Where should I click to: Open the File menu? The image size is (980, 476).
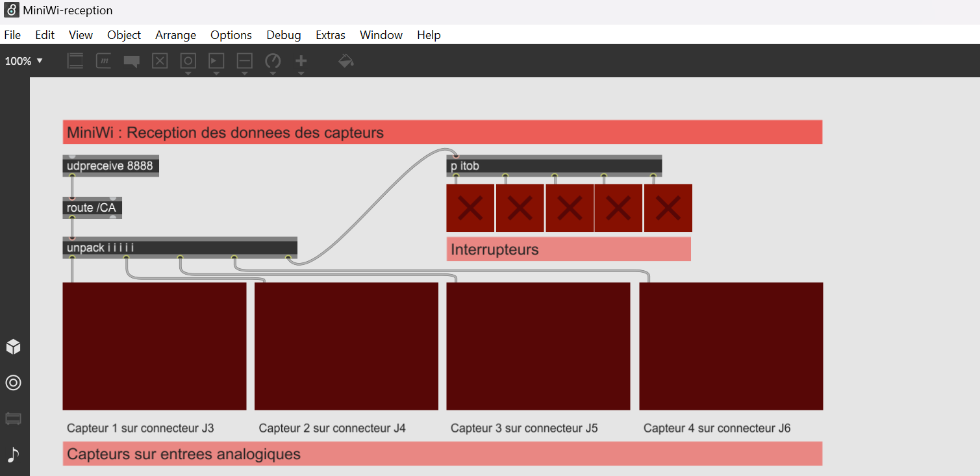[12, 35]
